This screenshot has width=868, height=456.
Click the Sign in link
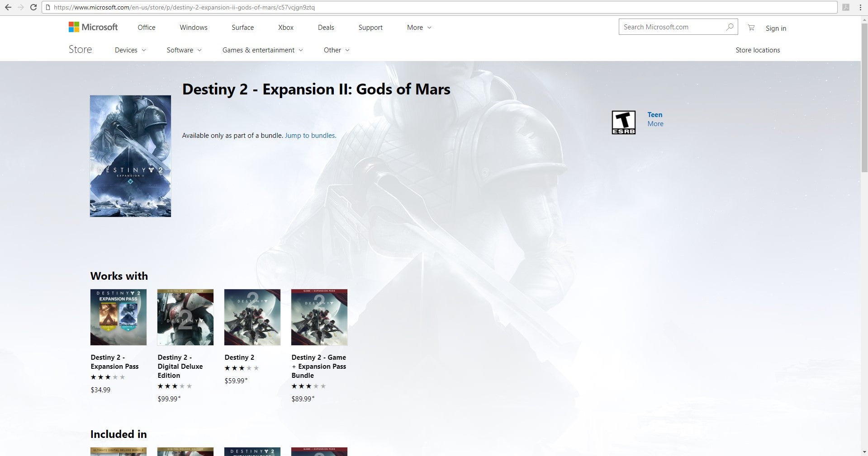(x=776, y=28)
